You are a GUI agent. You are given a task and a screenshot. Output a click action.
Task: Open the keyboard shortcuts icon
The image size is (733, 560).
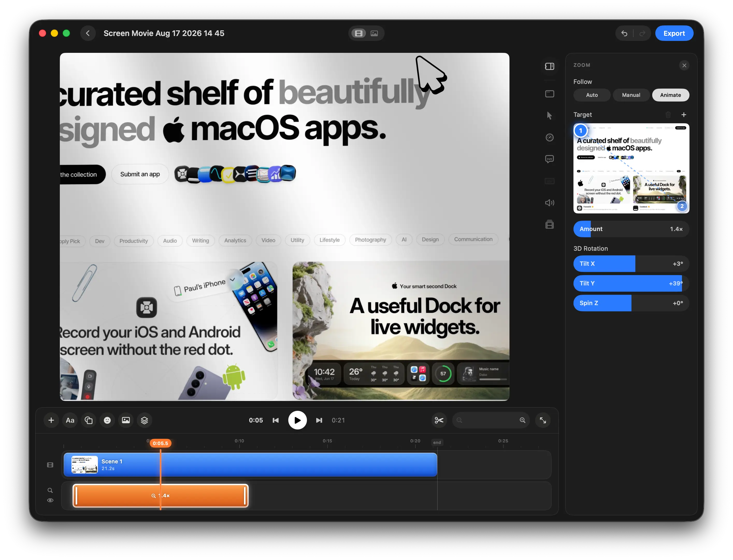[550, 181]
